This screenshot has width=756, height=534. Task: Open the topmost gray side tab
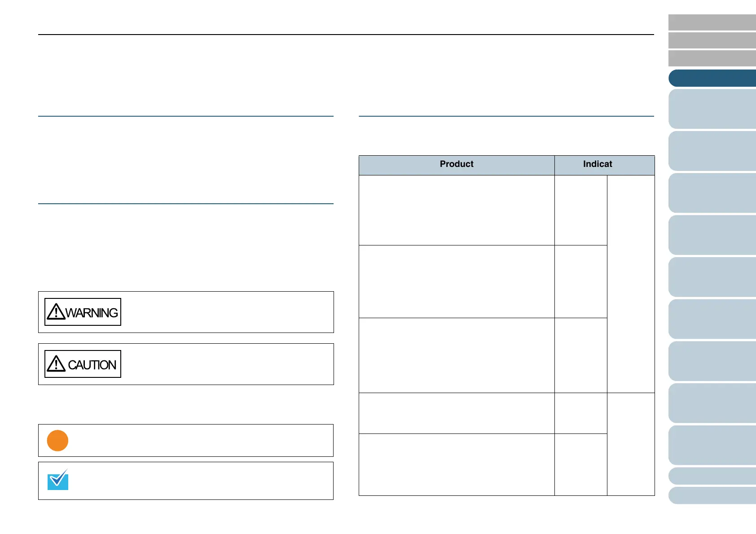712,22
